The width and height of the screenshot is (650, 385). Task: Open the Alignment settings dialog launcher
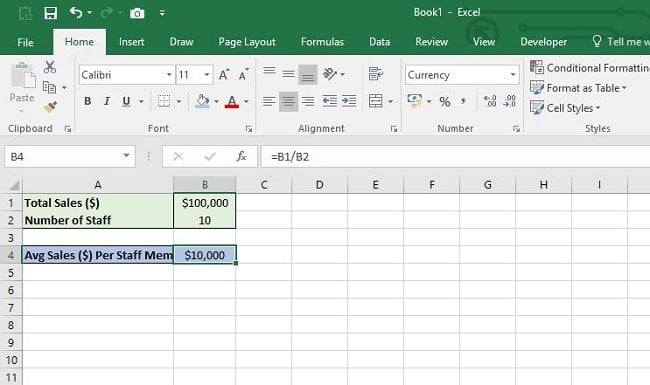(394, 129)
